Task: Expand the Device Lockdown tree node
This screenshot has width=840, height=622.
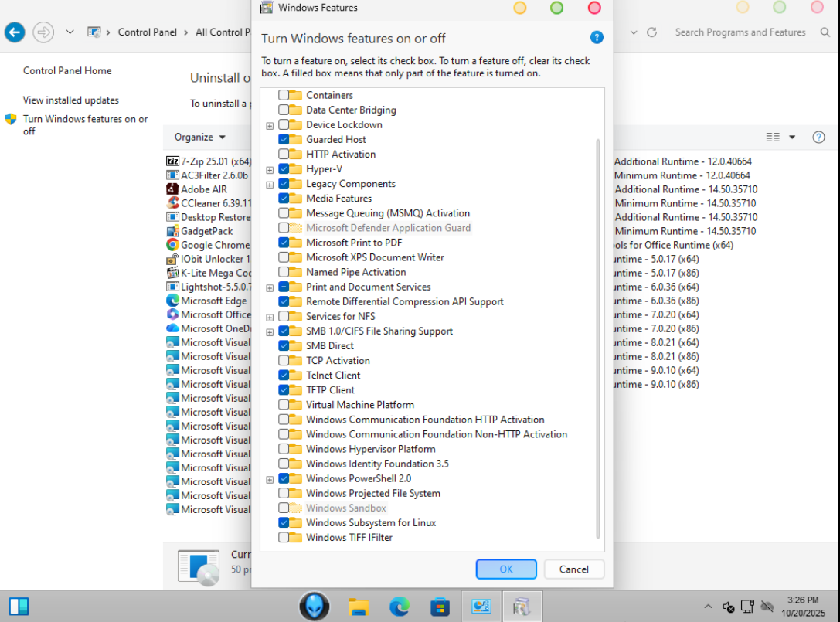Action: 270,126
